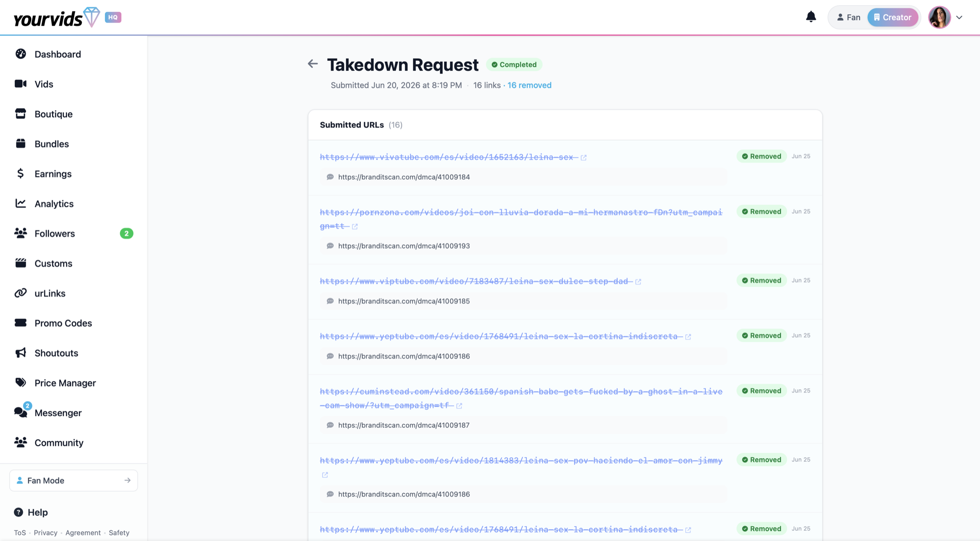Click the Community group icon
The width and height of the screenshot is (980, 541).
21,442
